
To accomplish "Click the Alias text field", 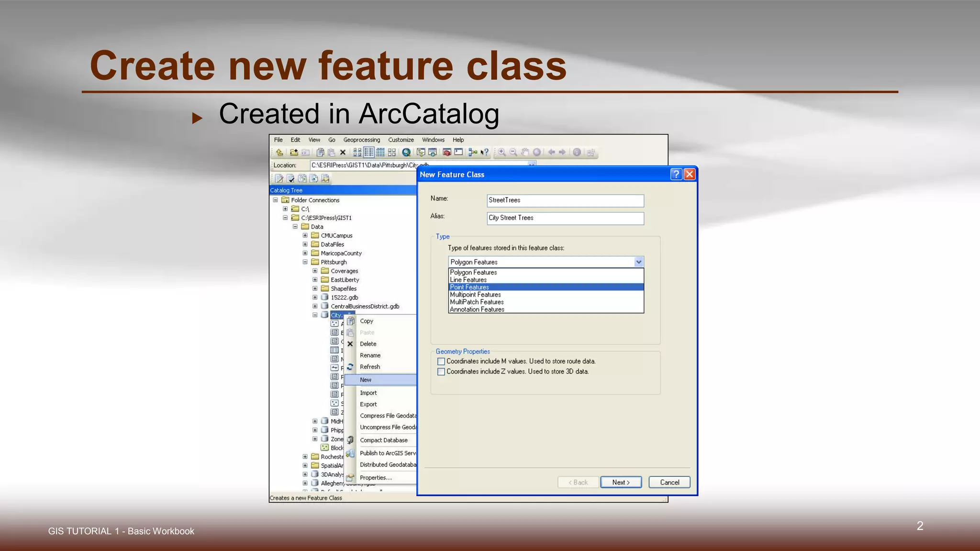I will tap(565, 218).
